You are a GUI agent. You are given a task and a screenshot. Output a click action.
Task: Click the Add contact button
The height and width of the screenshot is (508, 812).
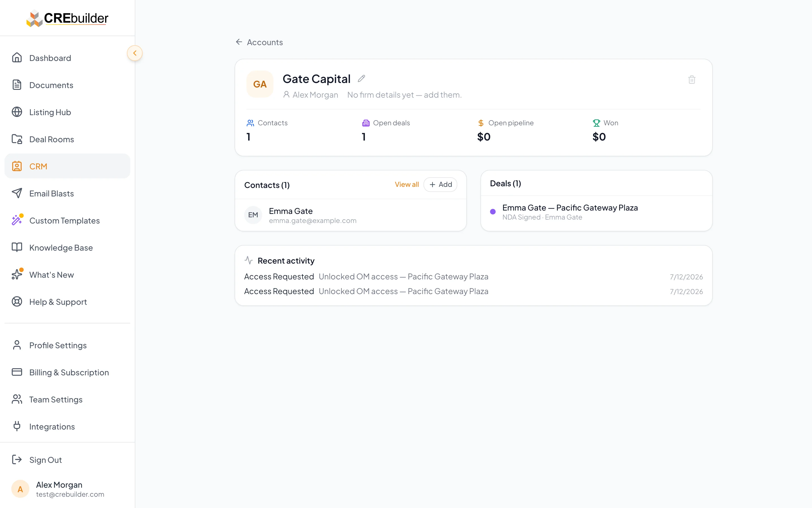point(440,185)
